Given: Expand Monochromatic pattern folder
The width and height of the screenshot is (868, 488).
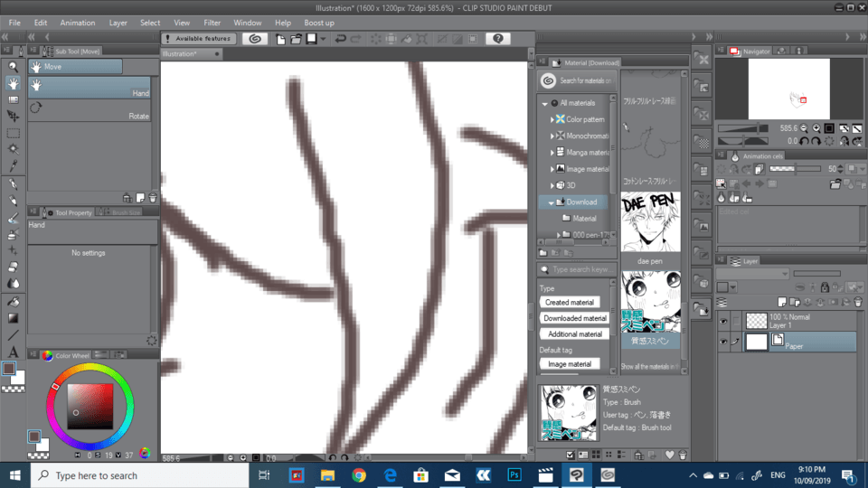Looking at the screenshot, I should pos(552,136).
